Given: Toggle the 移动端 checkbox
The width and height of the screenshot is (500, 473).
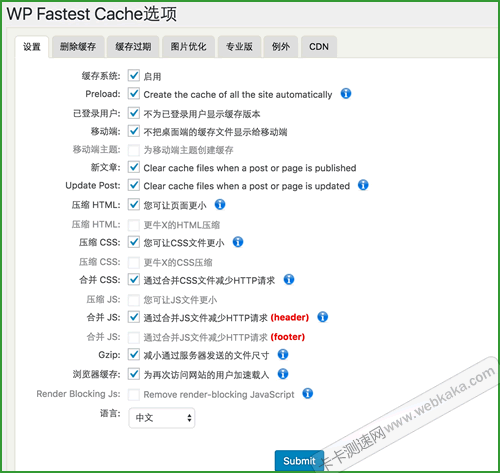Looking at the screenshot, I should 134,131.
